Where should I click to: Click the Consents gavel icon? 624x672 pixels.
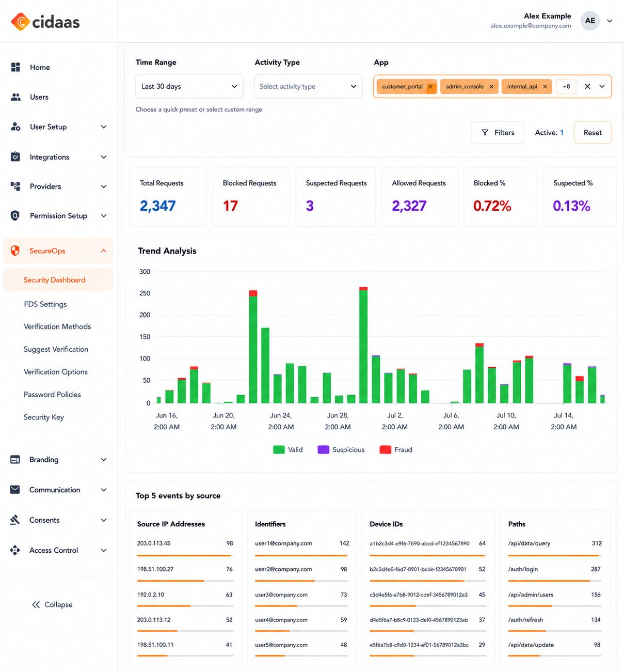click(x=15, y=520)
